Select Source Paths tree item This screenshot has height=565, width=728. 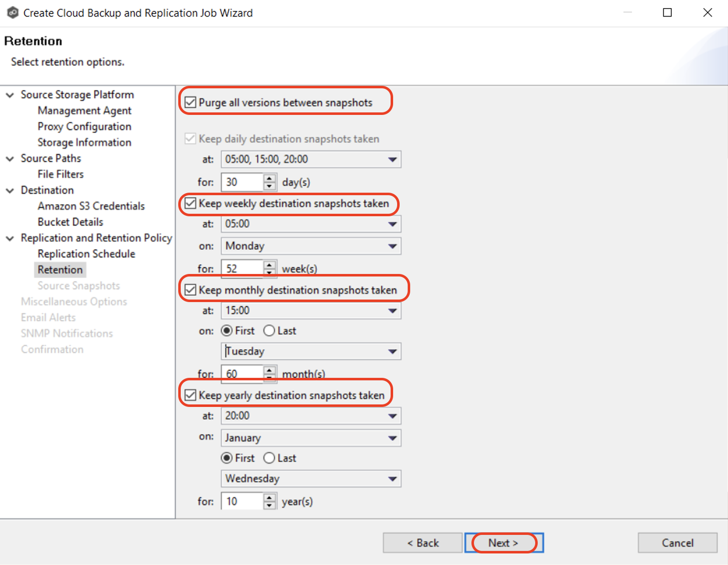click(x=51, y=159)
